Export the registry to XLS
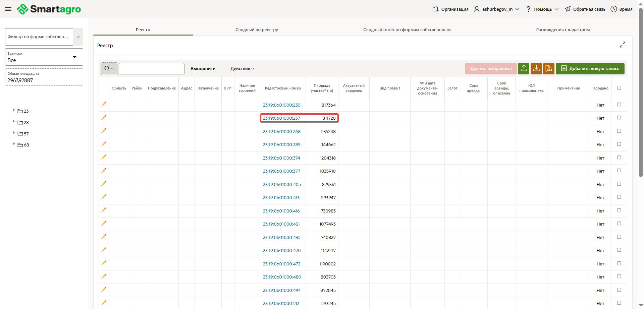The height and width of the screenshot is (309, 644). coord(549,68)
